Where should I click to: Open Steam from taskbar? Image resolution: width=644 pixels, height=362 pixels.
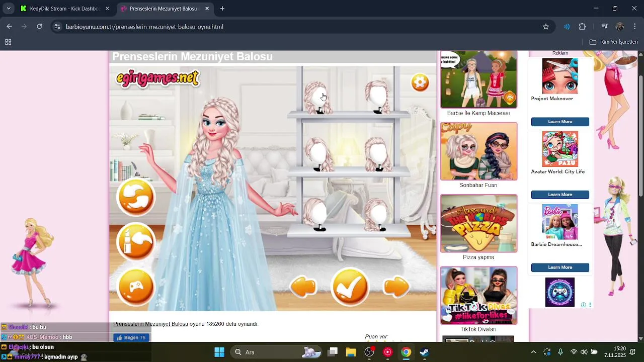pyautogui.click(x=424, y=352)
